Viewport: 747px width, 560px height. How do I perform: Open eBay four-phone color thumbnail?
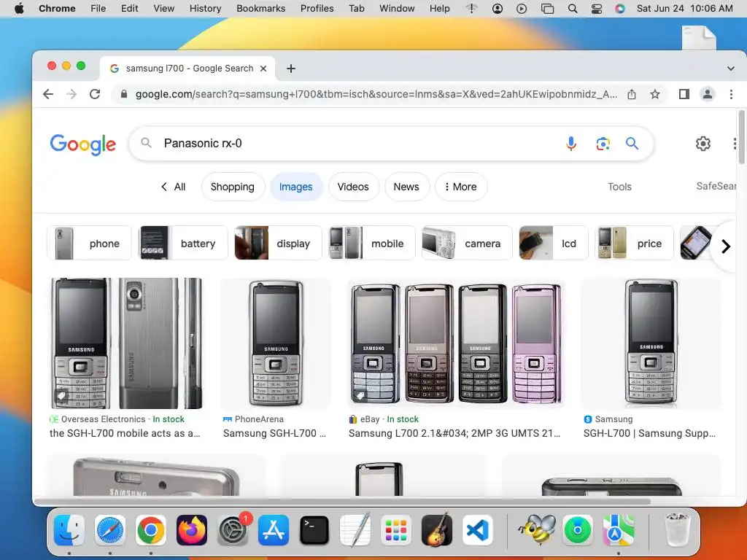tap(456, 343)
